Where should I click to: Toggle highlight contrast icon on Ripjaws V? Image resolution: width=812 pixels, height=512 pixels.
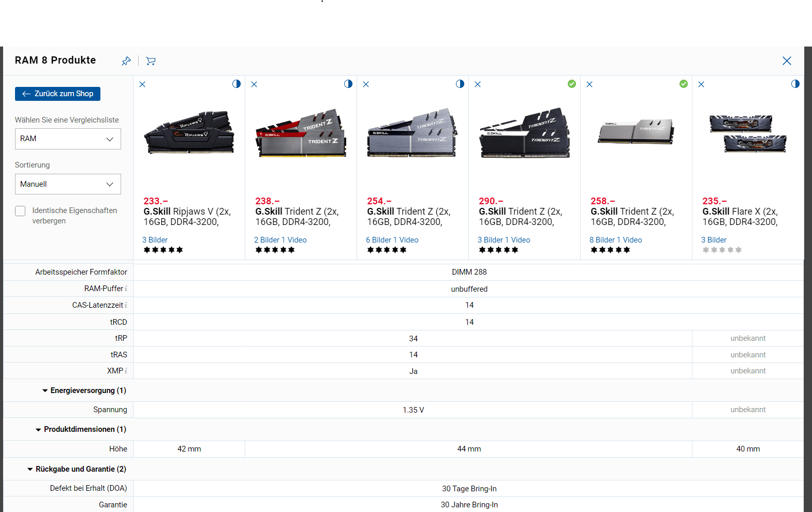237,84
